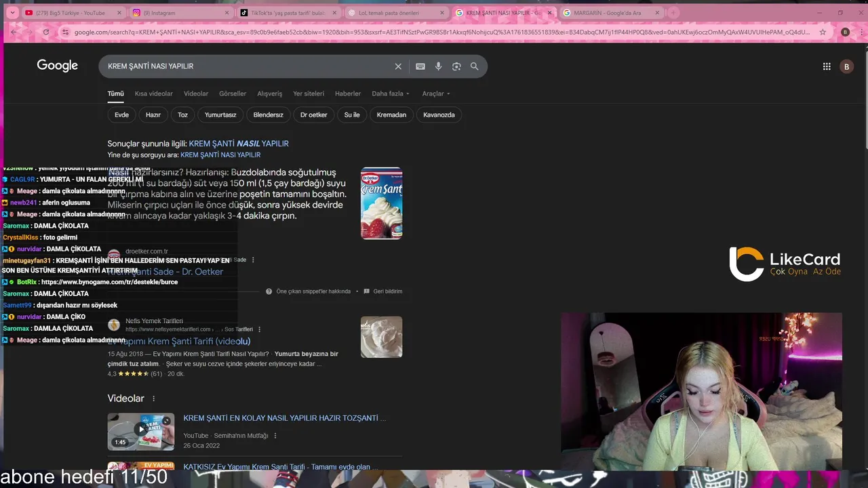Search by image with Google Lens icon
This screenshot has width=868, height=488.
[x=456, y=66]
